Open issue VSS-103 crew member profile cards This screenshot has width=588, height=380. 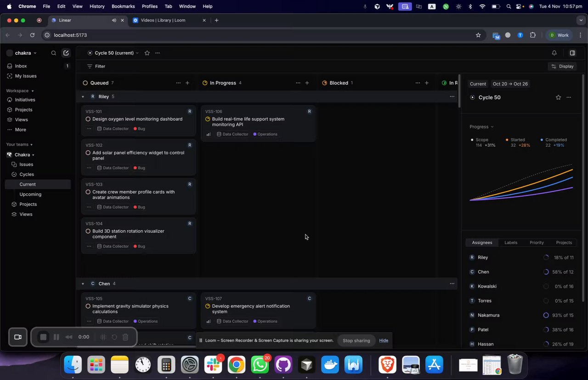(x=138, y=197)
